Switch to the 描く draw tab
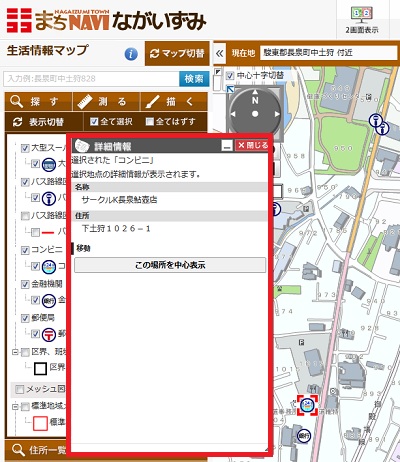The width and height of the screenshot is (400, 462). click(174, 102)
